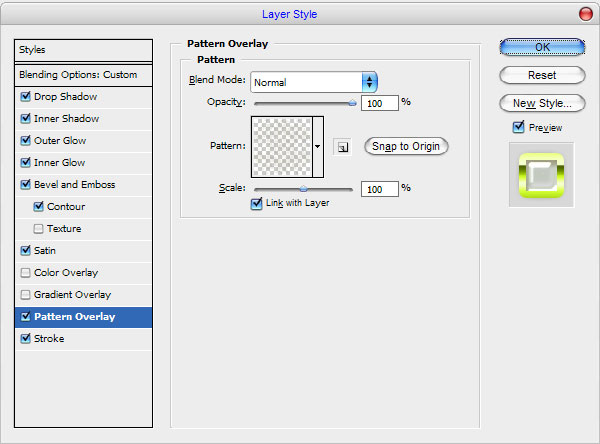Click the Reset button
This screenshot has width=600, height=444.
(x=542, y=75)
